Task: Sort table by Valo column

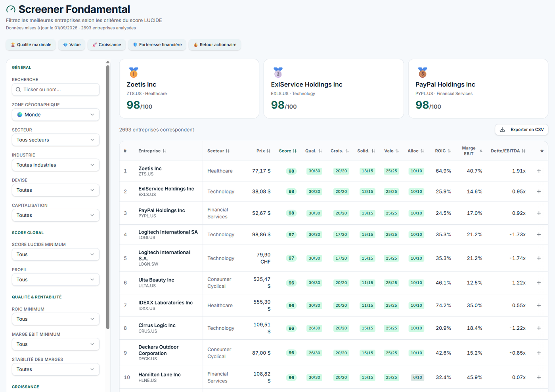Action: click(x=392, y=151)
